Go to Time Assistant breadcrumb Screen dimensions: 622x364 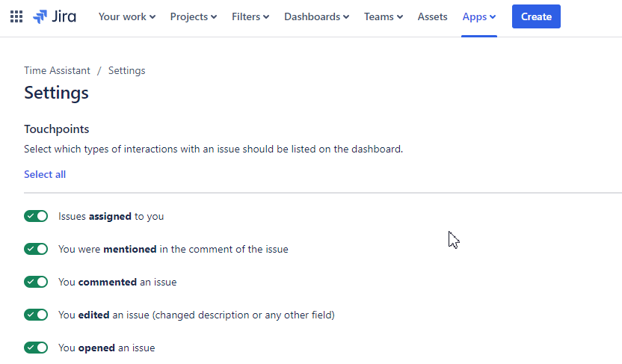57,70
